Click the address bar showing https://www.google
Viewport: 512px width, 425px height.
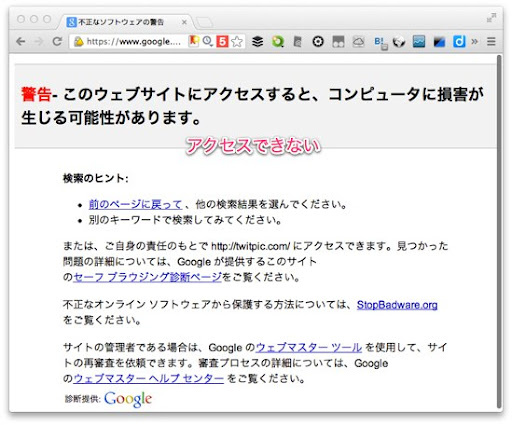coord(134,42)
